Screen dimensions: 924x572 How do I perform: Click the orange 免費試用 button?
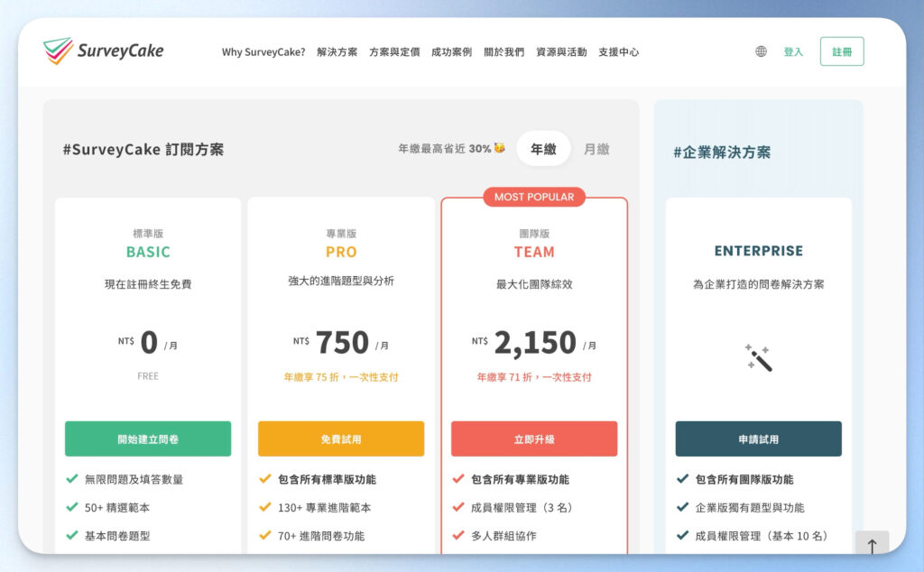tap(341, 438)
